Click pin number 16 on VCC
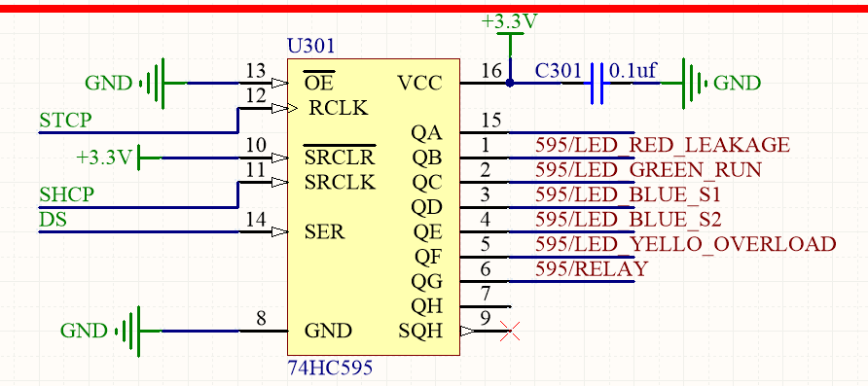Screen dimensions: 868x386 [492, 71]
